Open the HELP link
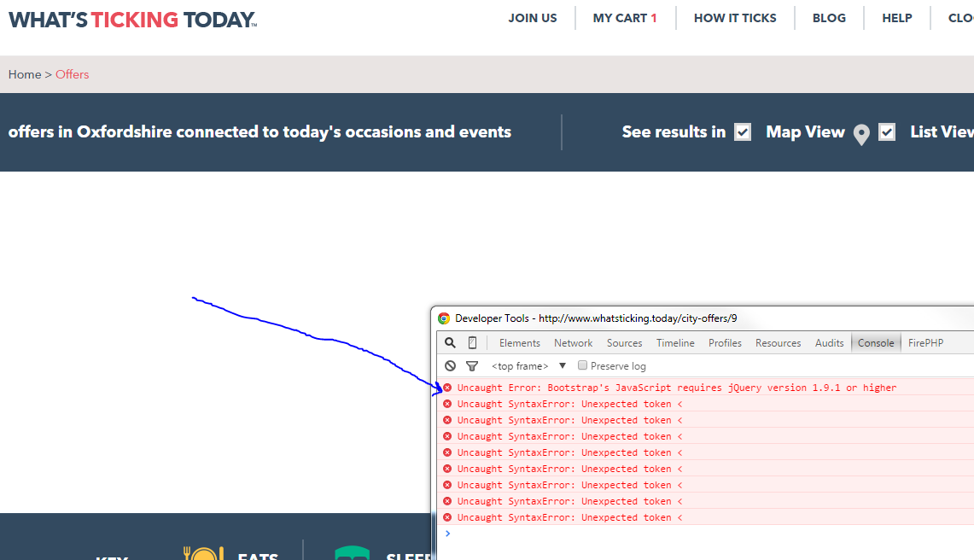Image resolution: width=974 pixels, height=560 pixels. point(897,18)
